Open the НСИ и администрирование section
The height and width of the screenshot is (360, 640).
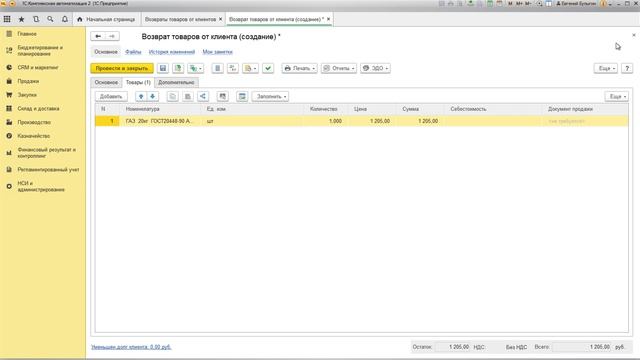41,186
